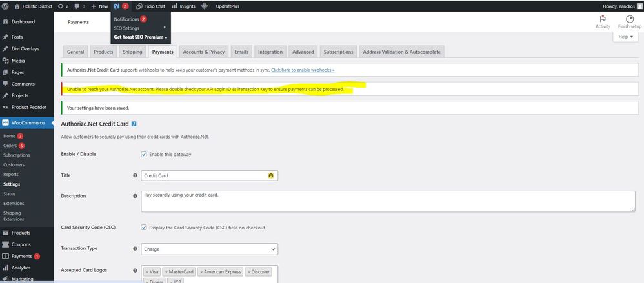This screenshot has width=644, height=283.
Task: Open Insights chart icon in admin bar
Action: pos(174,6)
